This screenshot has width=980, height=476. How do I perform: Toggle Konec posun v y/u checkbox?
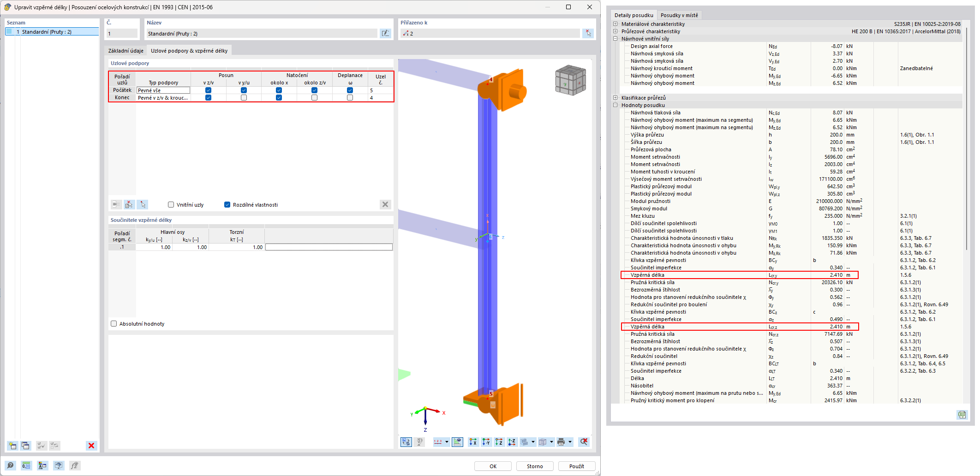pos(244,98)
